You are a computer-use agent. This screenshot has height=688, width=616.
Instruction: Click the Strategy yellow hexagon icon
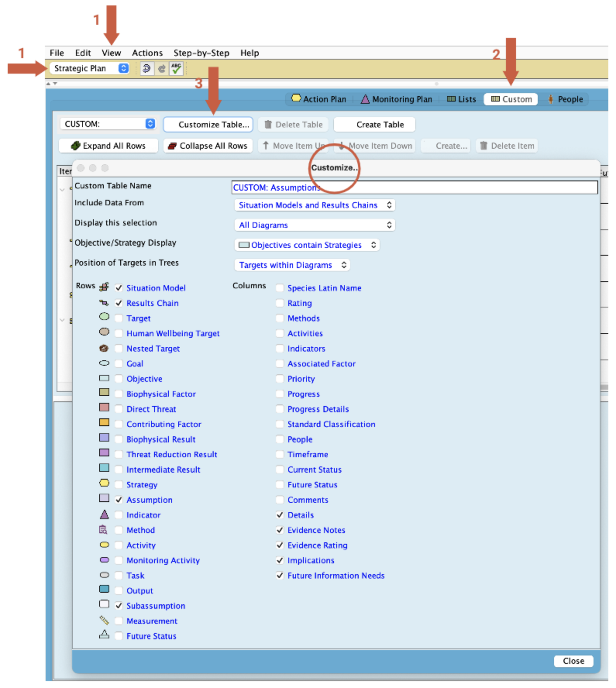click(104, 483)
